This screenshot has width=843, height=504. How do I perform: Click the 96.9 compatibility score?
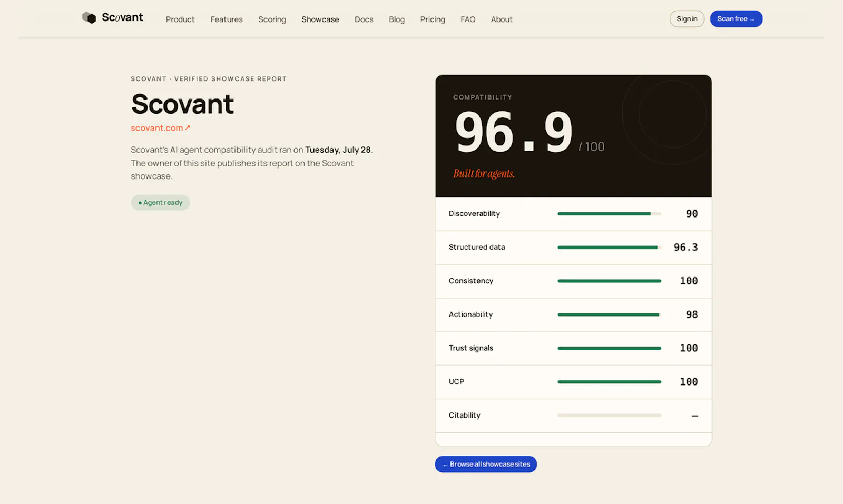[514, 132]
